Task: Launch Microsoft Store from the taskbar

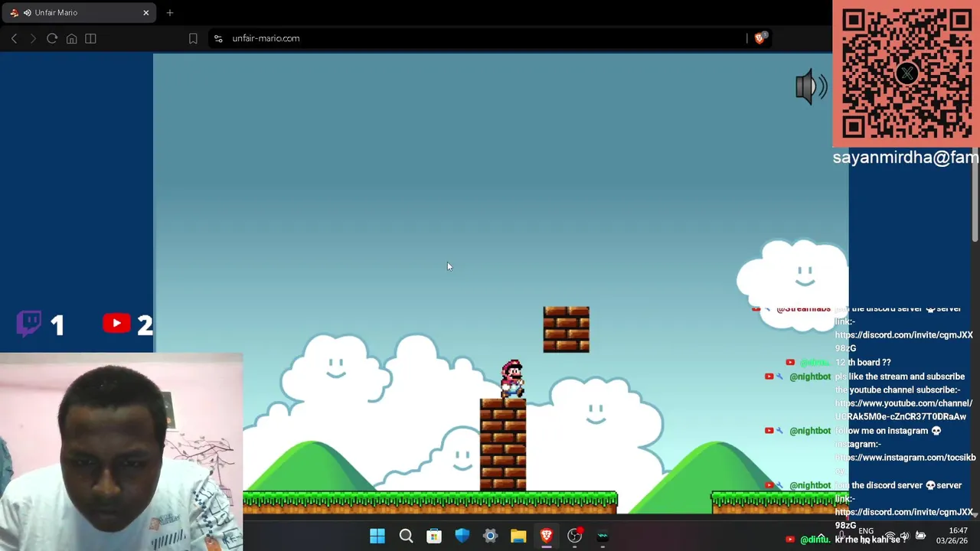Action: coord(434,536)
